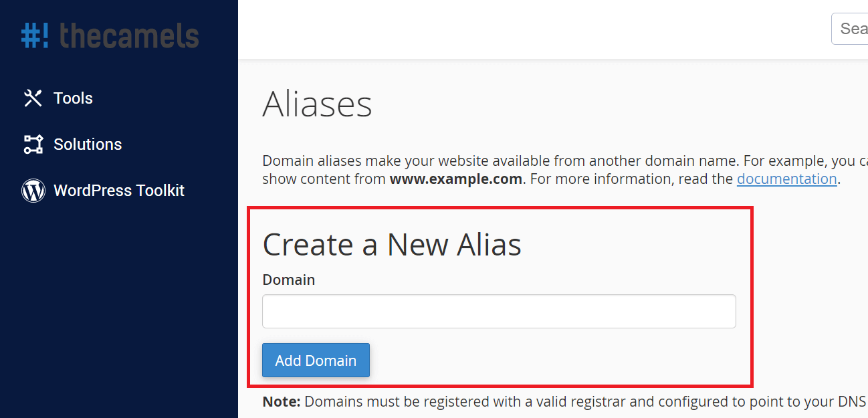868x418 pixels.
Task: Open the WordPress Toolkit label
Action: point(119,191)
